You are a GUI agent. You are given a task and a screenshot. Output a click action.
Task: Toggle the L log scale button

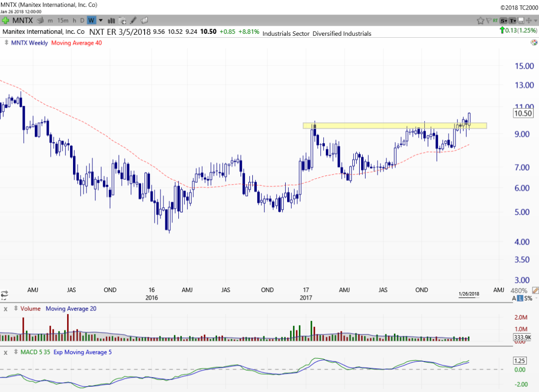tap(520, 298)
